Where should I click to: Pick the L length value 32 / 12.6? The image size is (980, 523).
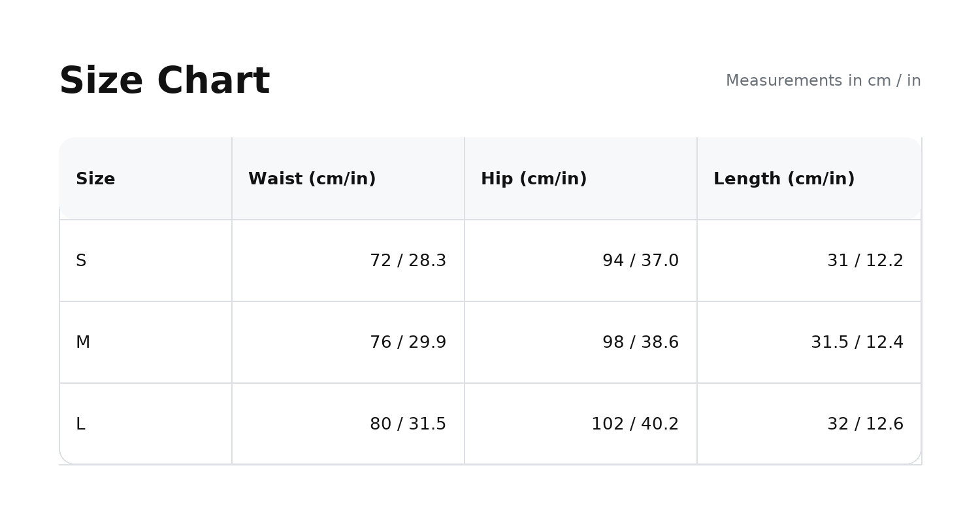tap(865, 424)
